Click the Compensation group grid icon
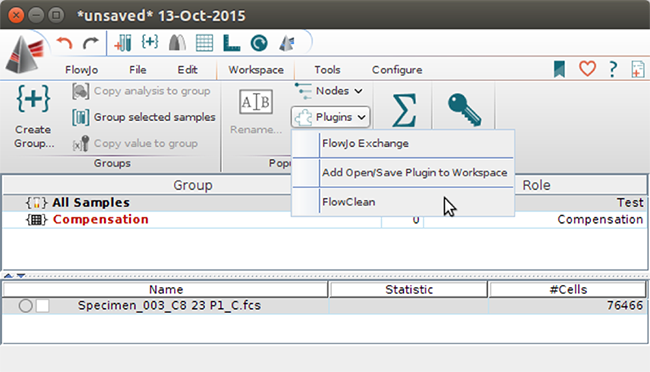Viewport: 650px width, 372px height. 36,219
